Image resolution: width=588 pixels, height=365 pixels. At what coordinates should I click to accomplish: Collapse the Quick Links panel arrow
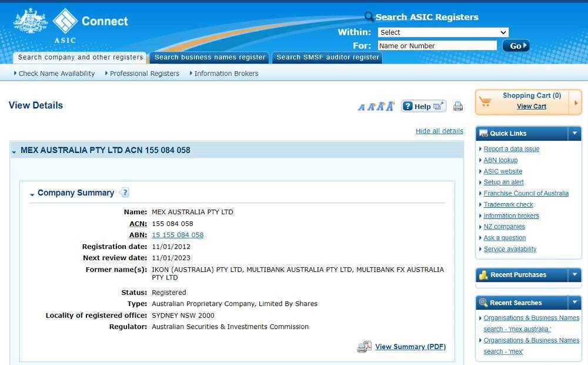coord(574,133)
